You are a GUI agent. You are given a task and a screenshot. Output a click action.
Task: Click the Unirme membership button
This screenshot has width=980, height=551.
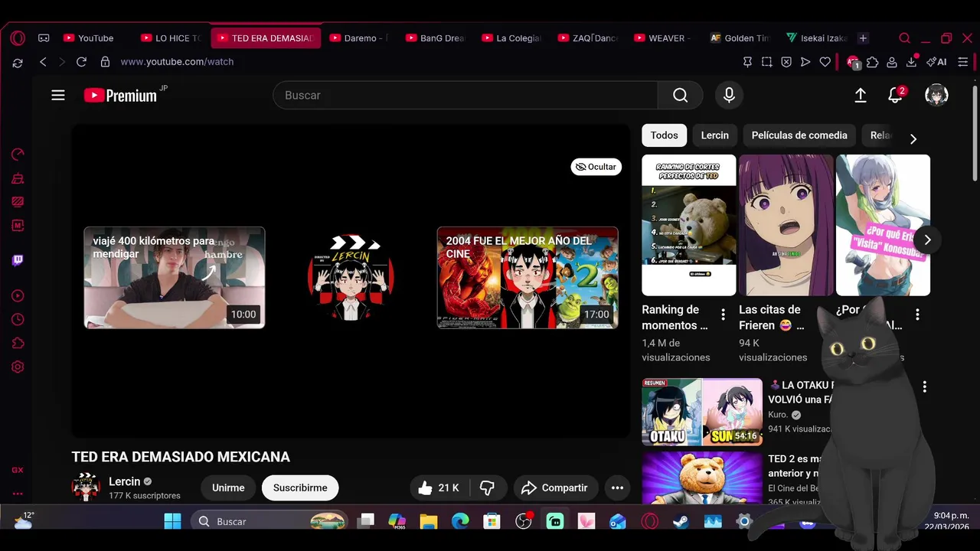click(x=228, y=487)
